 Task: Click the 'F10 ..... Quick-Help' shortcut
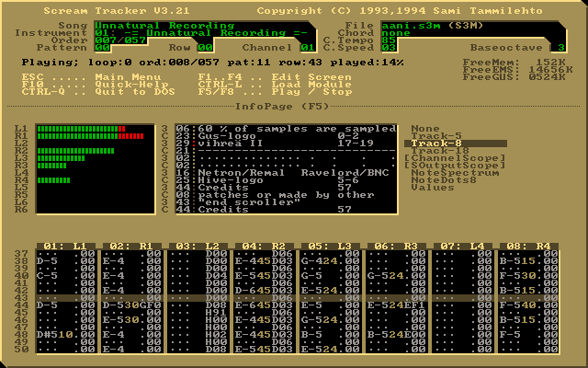point(95,85)
